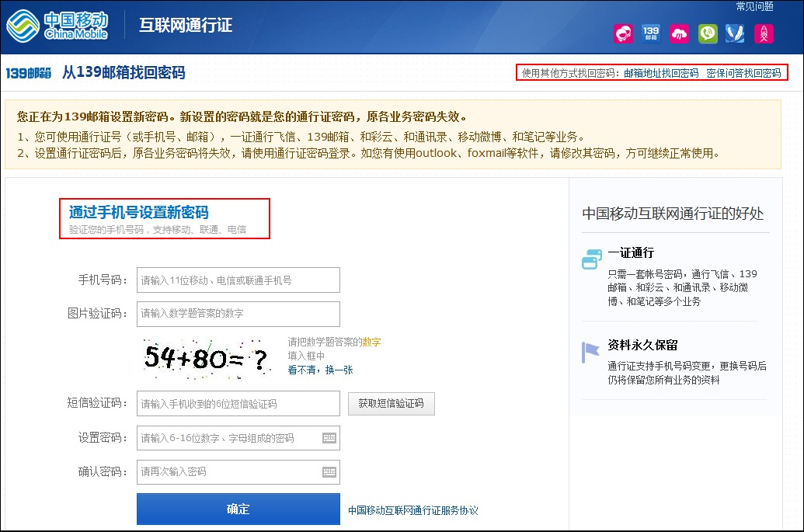The height and width of the screenshot is (532, 804).
Task: Click the 资料永久保留 benefit title
Action: 642,346
